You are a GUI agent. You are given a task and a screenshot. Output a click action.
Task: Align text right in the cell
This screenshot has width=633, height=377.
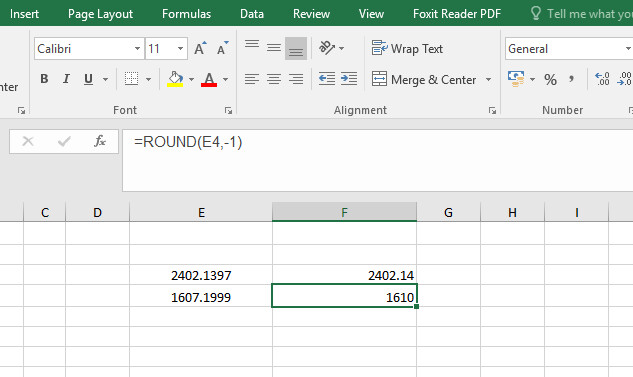tap(296, 79)
